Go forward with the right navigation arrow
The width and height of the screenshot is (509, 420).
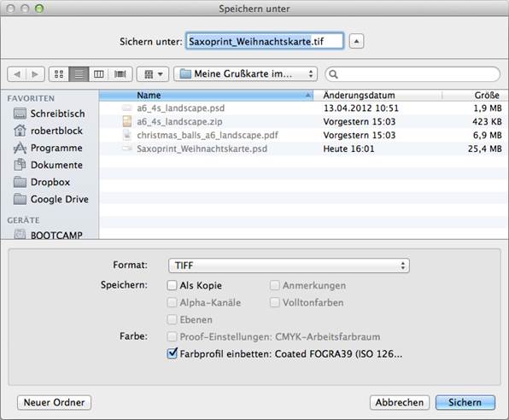click(36, 74)
